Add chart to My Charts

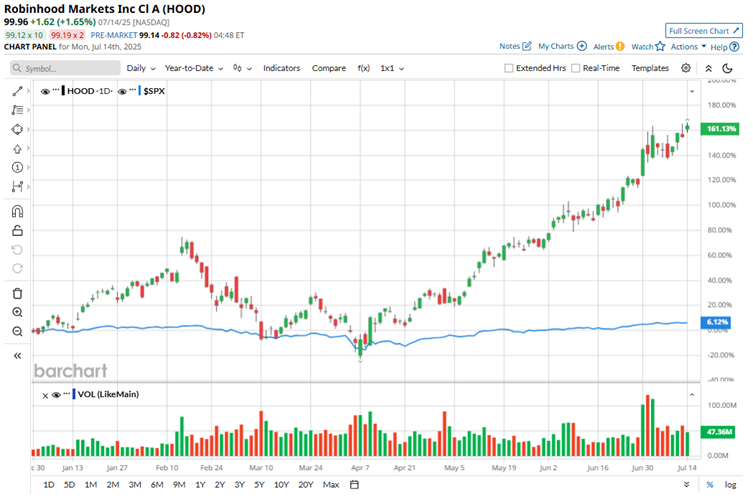click(582, 46)
